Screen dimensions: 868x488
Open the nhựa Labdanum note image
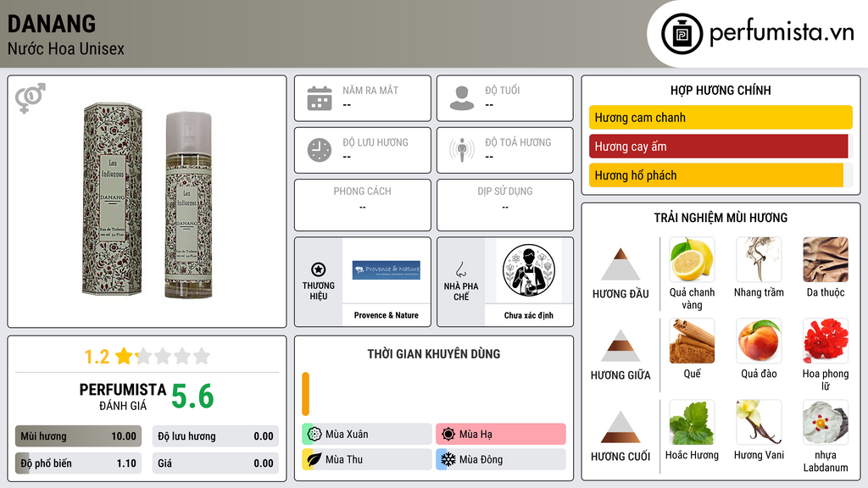826,422
